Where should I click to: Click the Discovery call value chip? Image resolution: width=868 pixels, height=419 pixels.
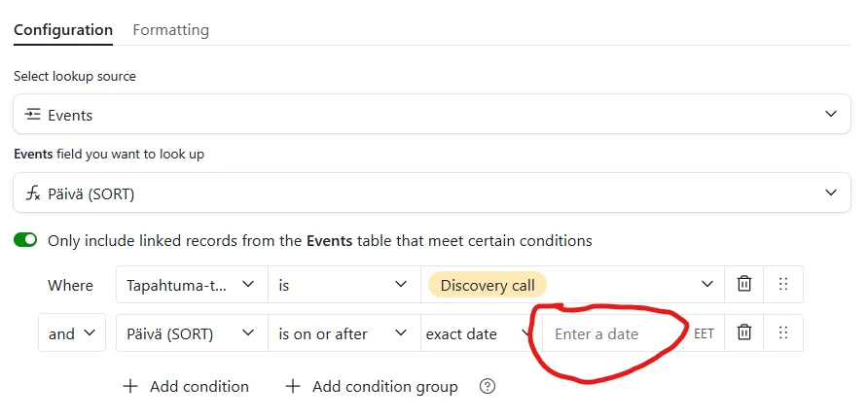[x=488, y=285]
